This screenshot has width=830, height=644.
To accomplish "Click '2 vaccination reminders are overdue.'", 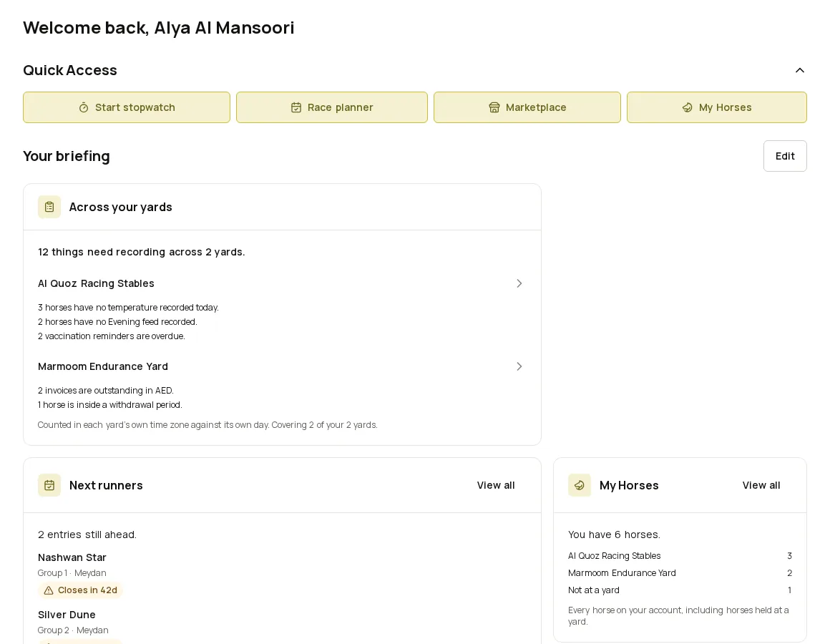I will 111,336.
